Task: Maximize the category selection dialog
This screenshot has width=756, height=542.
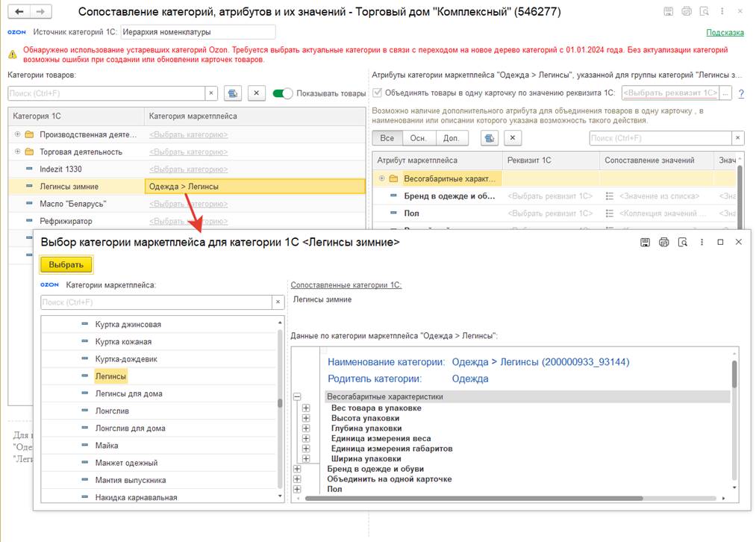Action: (x=720, y=242)
